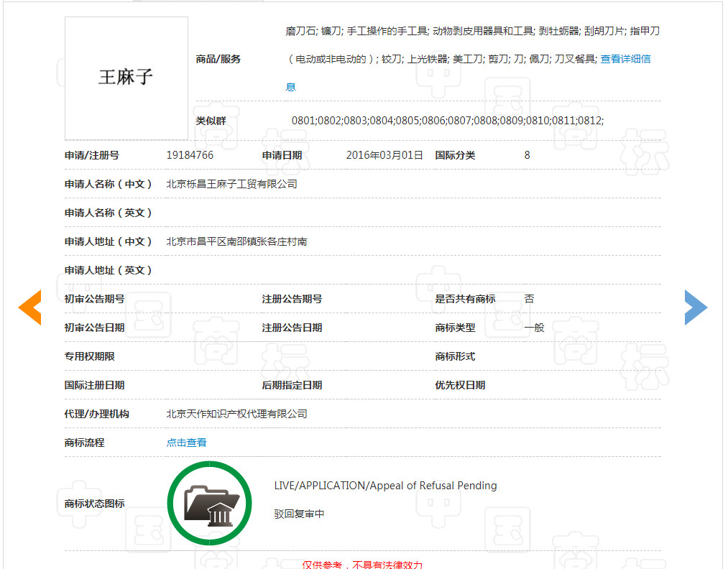Viewport: 728px width, 569px height.
Task: Click the 后期指定日期 label
Action: pos(292,385)
